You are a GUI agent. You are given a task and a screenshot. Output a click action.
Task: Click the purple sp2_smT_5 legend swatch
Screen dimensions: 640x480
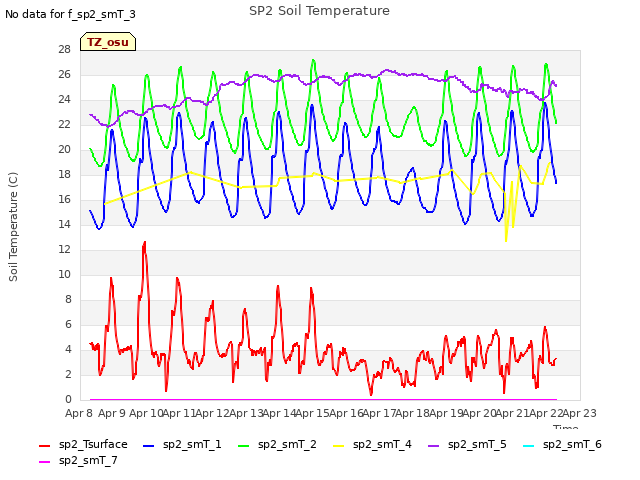click(433, 446)
